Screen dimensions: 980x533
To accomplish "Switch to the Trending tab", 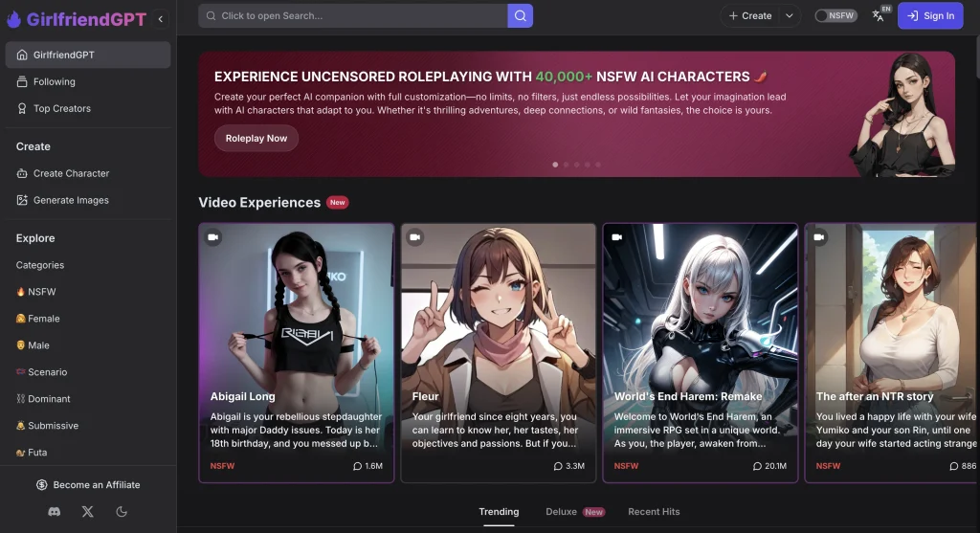I will click(x=499, y=512).
